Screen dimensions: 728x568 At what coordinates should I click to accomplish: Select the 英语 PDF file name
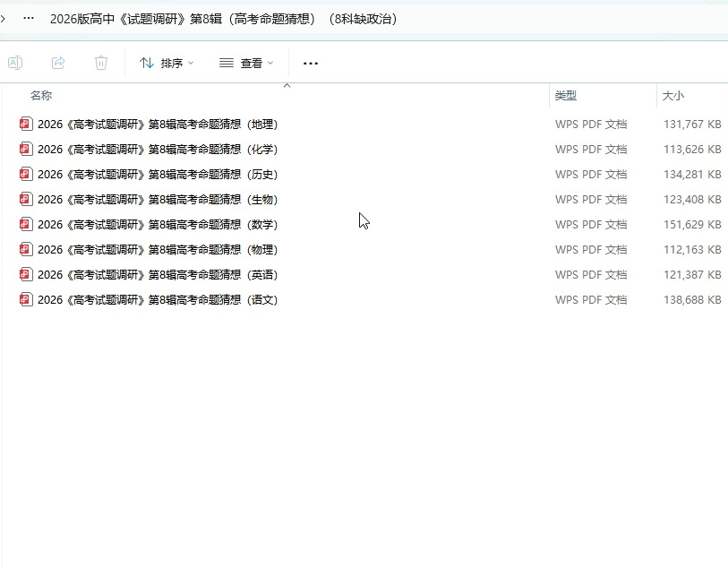158,275
